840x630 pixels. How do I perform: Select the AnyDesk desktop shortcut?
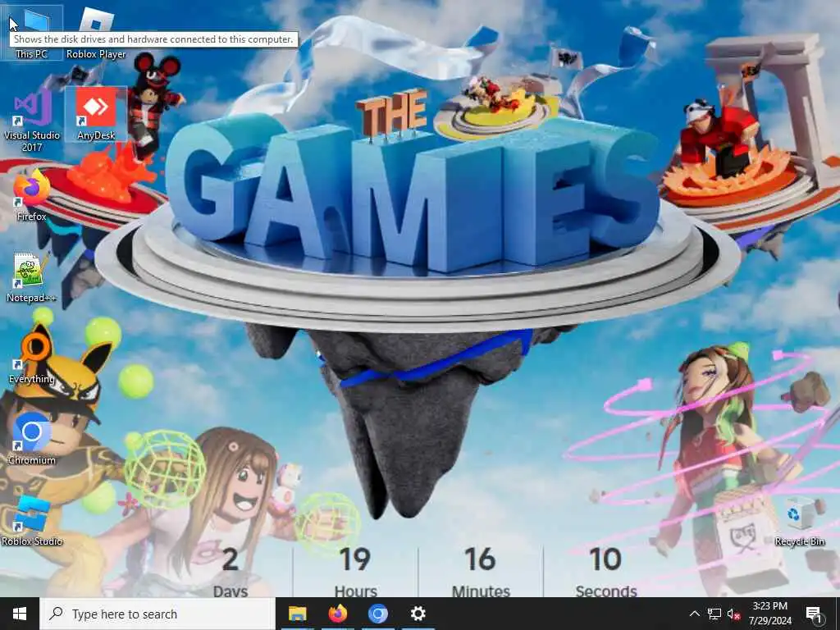point(96,114)
